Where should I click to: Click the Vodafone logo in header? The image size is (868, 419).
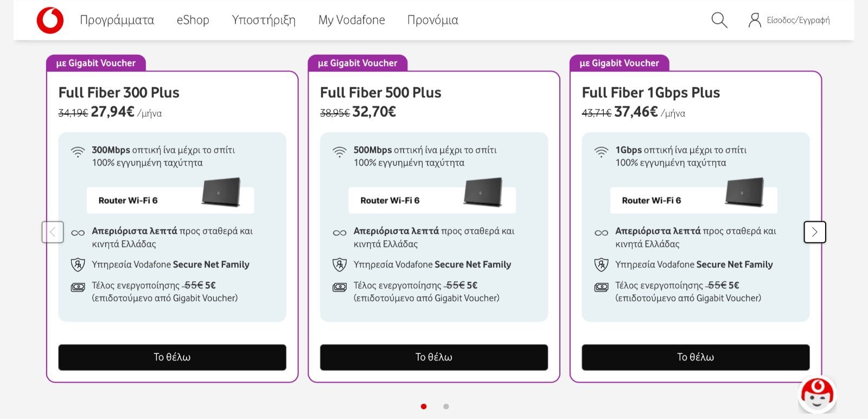click(50, 20)
